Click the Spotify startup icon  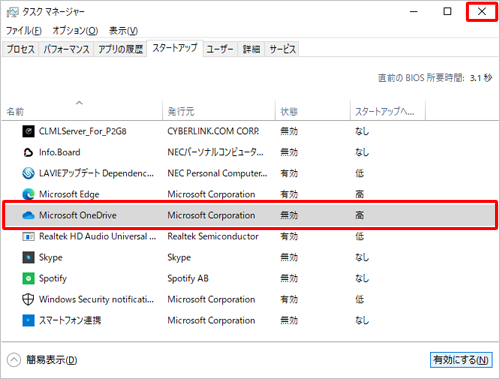click(28, 278)
